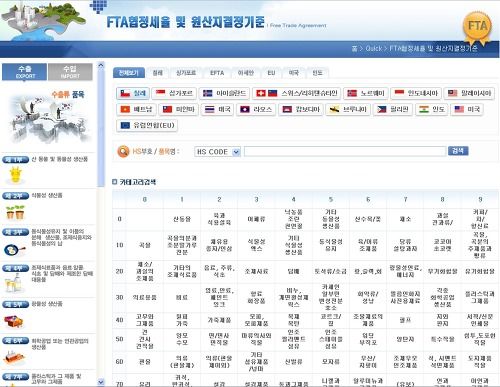This screenshot has width=500, height=387.
Task: Select the Laos (라오스) flag button
Action: pyautogui.click(x=256, y=109)
